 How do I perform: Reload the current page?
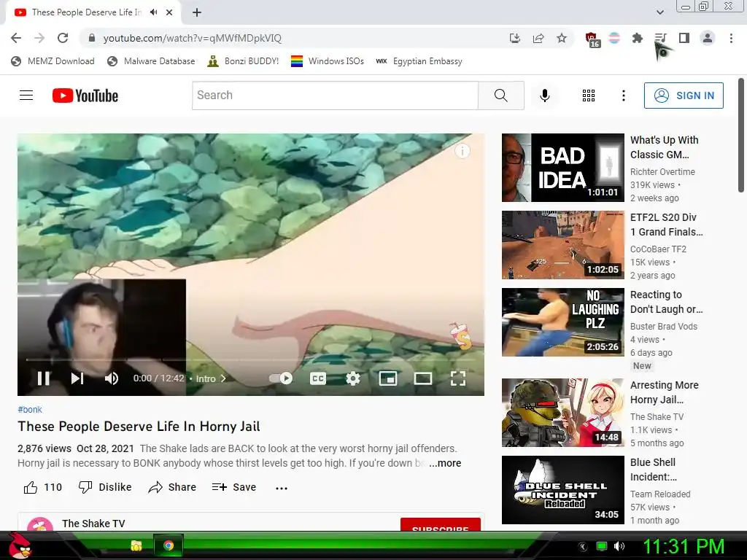[x=63, y=38]
